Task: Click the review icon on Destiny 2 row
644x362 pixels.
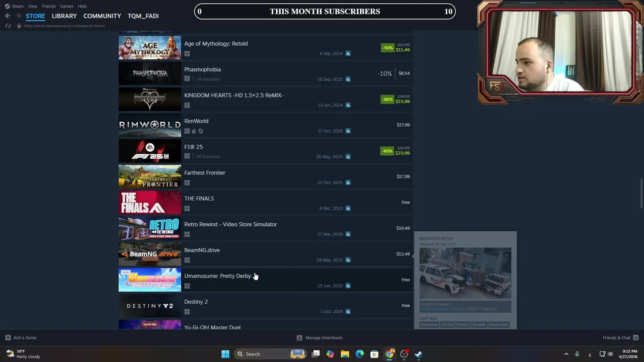Action: click(x=348, y=311)
